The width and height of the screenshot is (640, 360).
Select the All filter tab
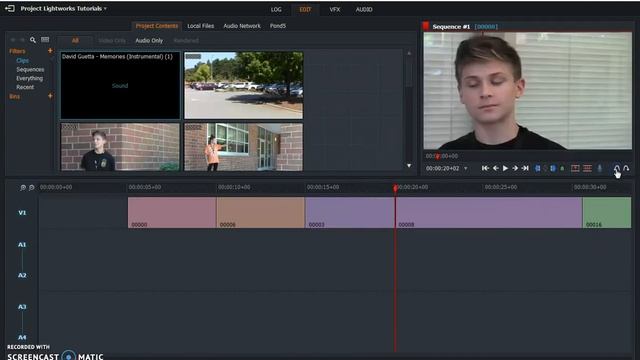pyautogui.click(x=75, y=40)
